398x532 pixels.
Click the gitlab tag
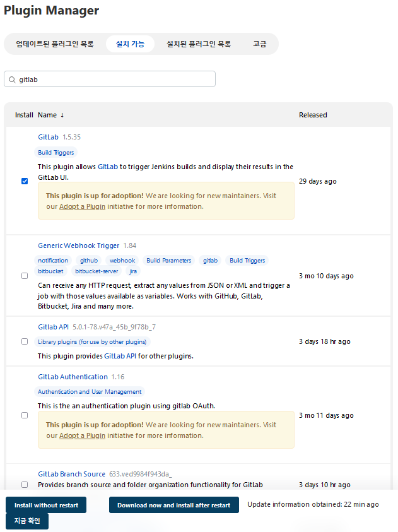tap(210, 260)
